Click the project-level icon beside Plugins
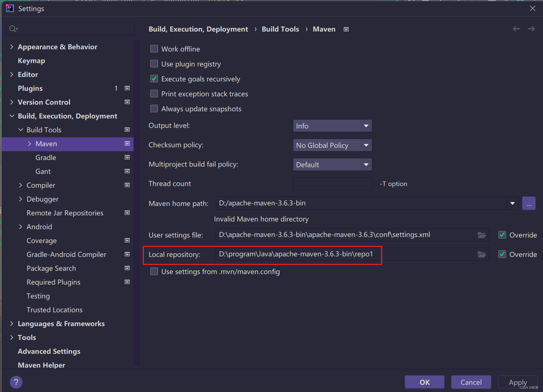 pos(127,88)
